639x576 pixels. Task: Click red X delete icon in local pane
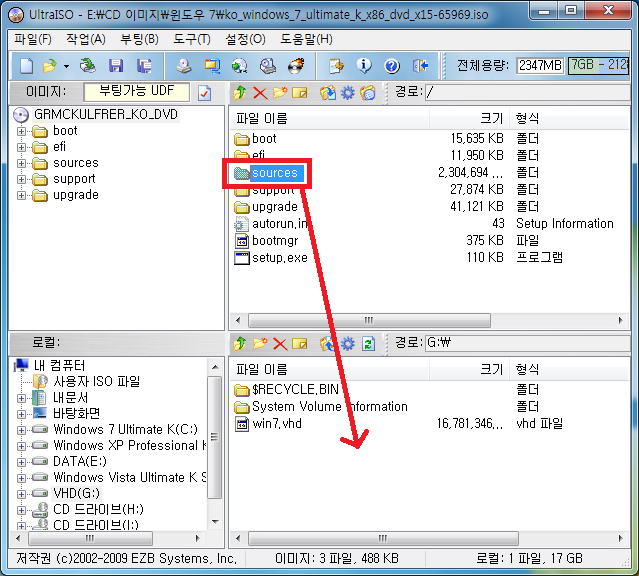pos(280,344)
